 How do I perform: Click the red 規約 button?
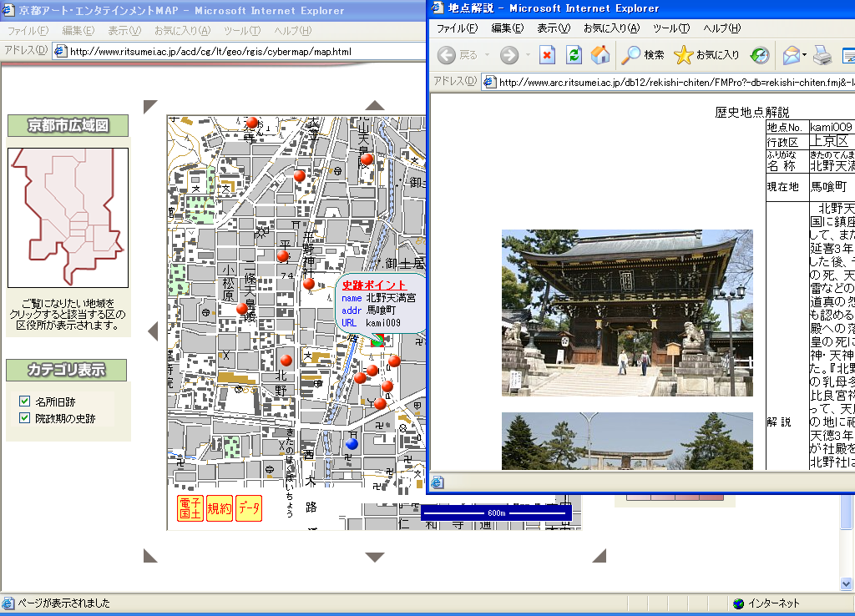(220, 508)
